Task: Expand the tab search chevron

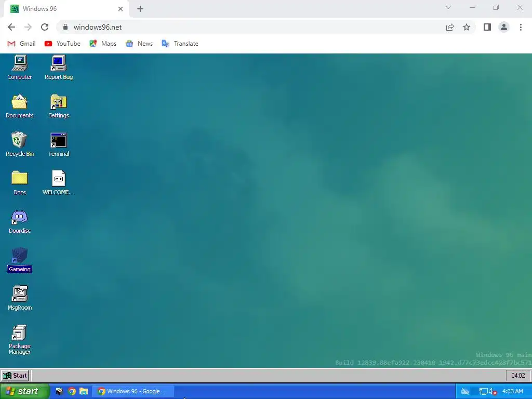Action: point(448,7)
